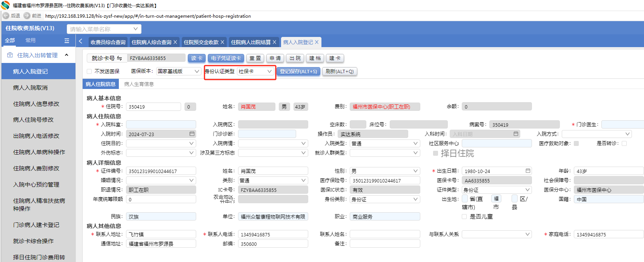The height and width of the screenshot is (262, 644).
Task: Open the 病人生育信息 tab
Action: tap(139, 84)
